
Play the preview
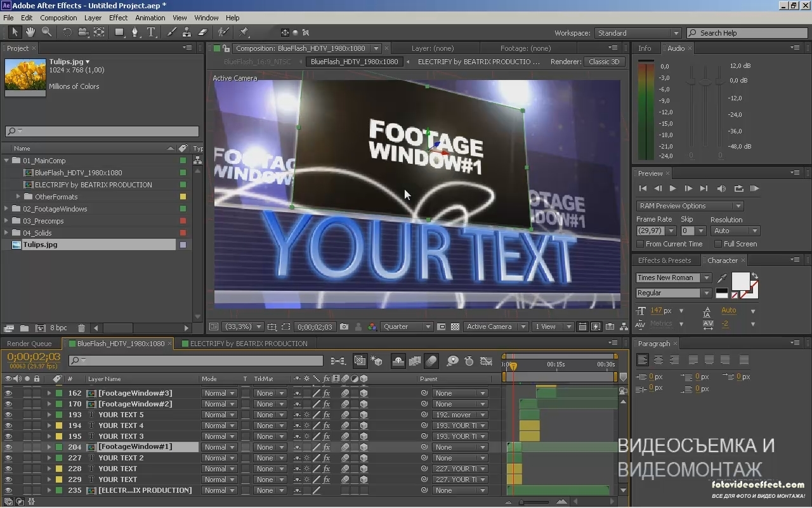672,189
